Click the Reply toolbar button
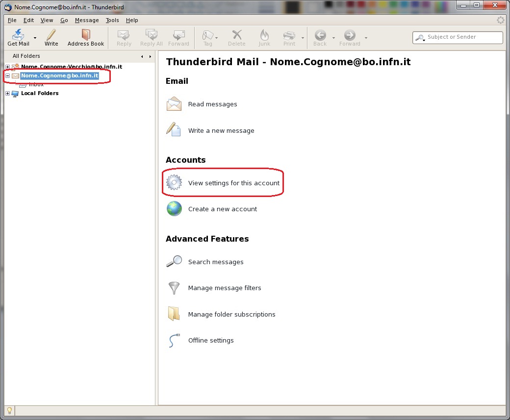 (124, 38)
